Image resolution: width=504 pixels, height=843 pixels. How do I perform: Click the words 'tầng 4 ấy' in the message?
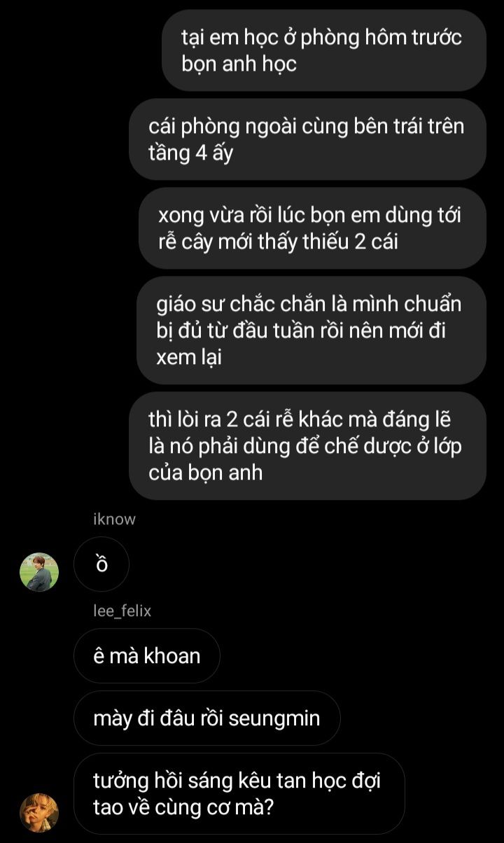click(x=190, y=153)
